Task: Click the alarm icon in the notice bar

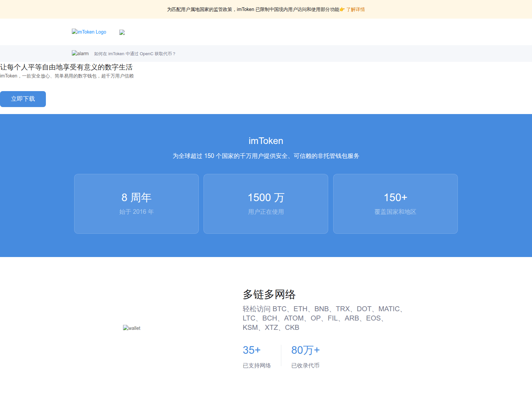Action: pyautogui.click(x=80, y=54)
